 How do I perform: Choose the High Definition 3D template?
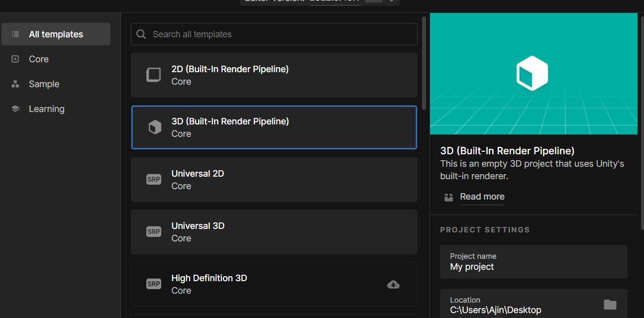[274, 284]
